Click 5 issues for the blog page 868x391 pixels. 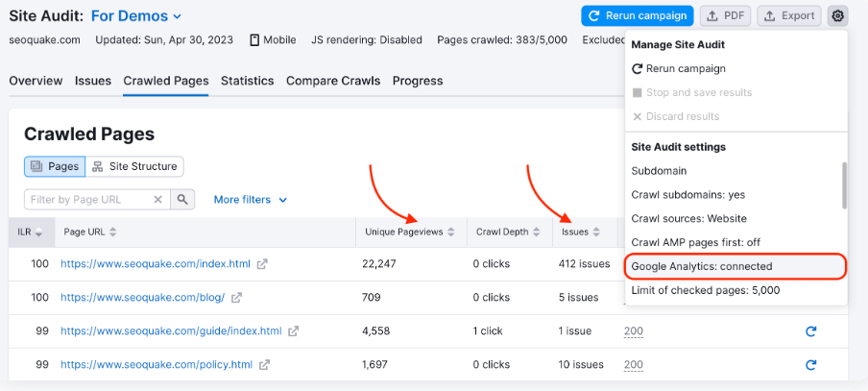tap(578, 298)
